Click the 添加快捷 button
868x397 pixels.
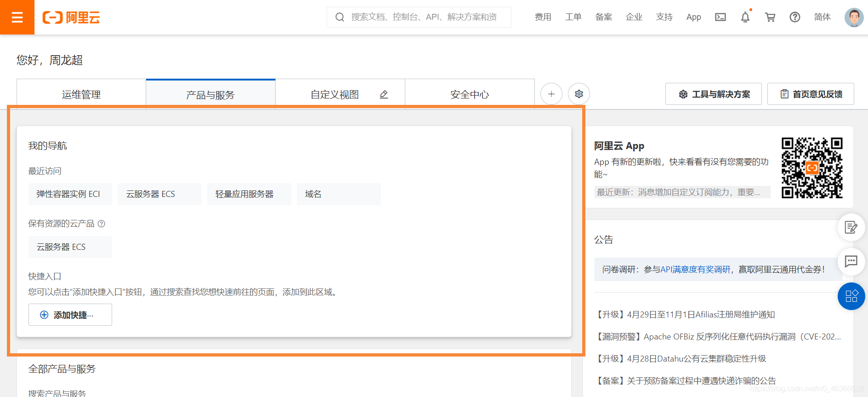(x=70, y=315)
